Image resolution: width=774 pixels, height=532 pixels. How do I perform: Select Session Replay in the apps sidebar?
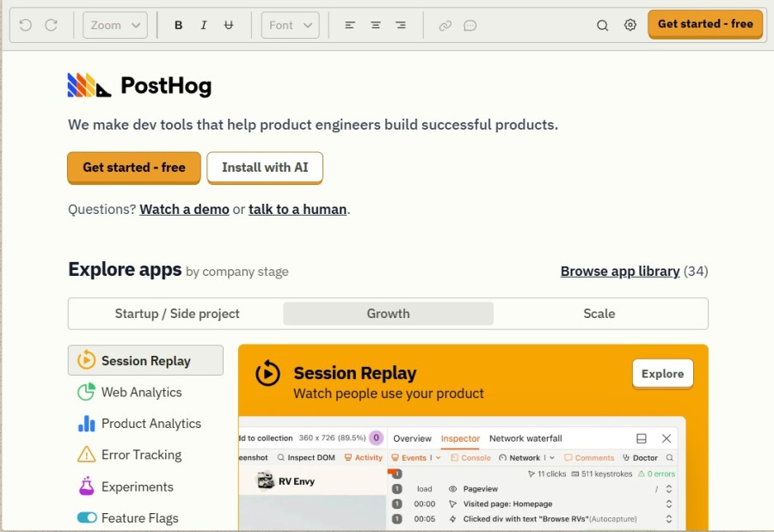tap(144, 359)
